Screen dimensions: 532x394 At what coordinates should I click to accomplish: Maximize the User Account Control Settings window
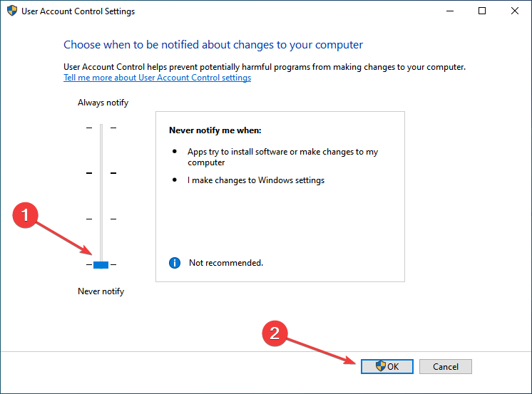pos(482,11)
